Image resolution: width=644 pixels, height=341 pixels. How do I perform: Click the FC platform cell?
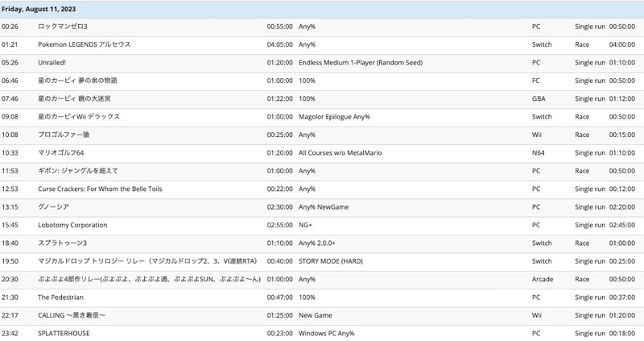pos(535,81)
